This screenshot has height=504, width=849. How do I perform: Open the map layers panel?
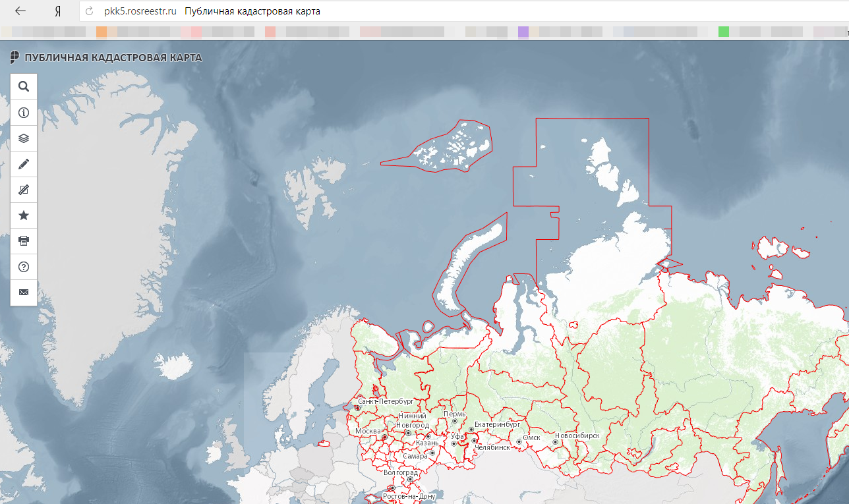point(24,138)
